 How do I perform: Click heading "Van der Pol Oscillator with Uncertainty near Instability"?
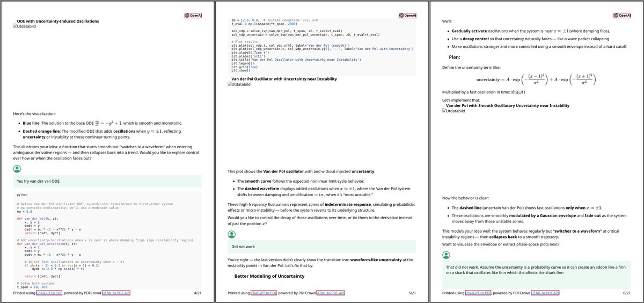[284, 79]
